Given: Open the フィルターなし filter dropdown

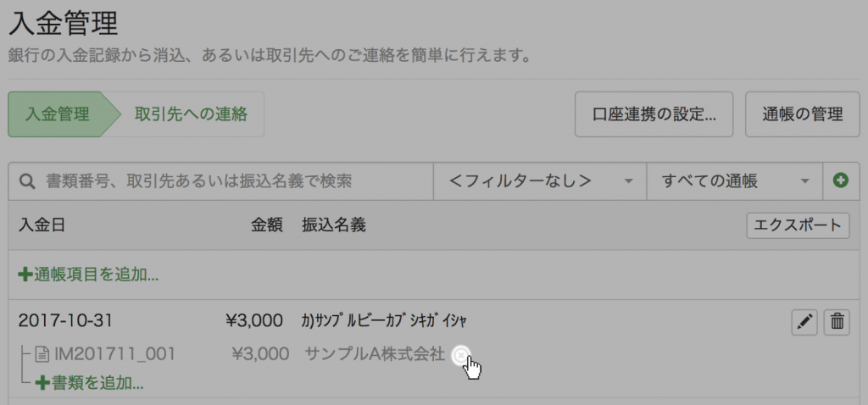Looking at the screenshot, I should [540, 181].
